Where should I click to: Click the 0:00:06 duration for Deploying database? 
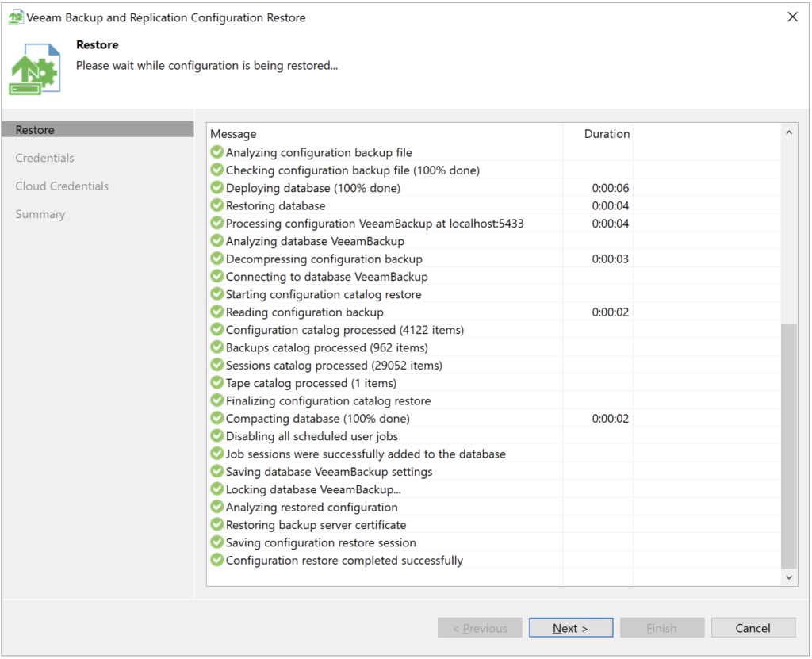coord(610,188)
